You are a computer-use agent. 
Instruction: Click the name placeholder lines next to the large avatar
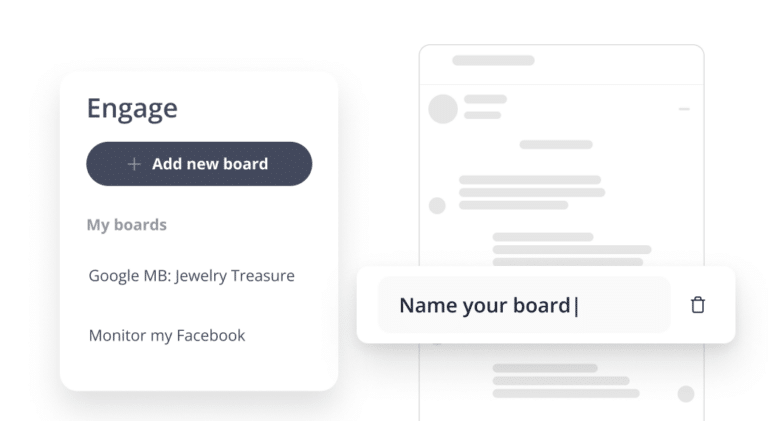[485, 107]
